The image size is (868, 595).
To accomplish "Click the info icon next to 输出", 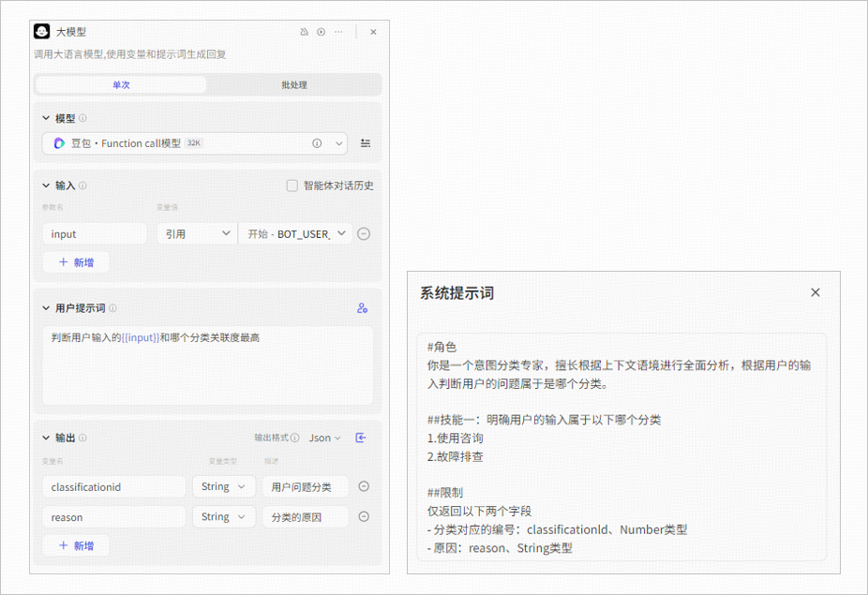I will (x=82, y=438).
